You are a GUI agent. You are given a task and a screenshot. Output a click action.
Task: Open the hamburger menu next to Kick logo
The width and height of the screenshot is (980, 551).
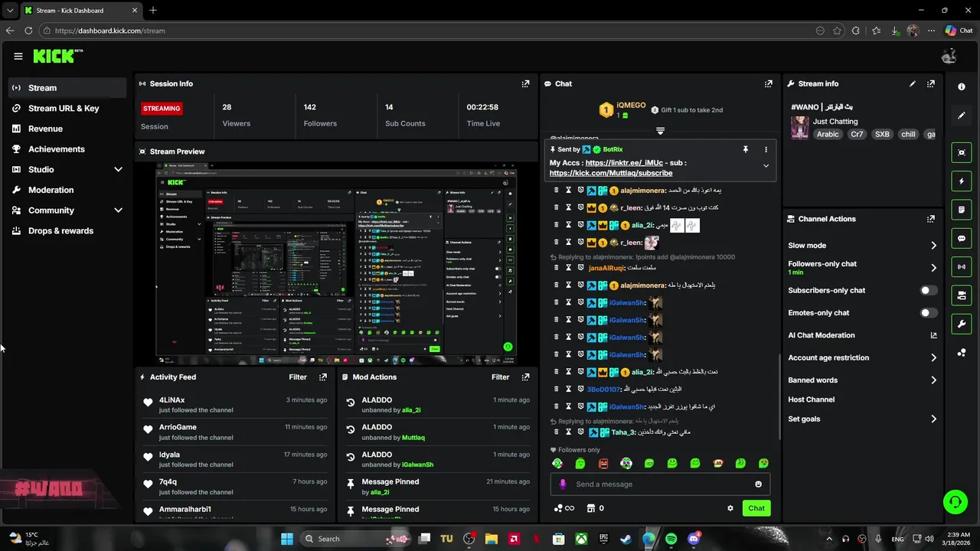coord(18,56)
